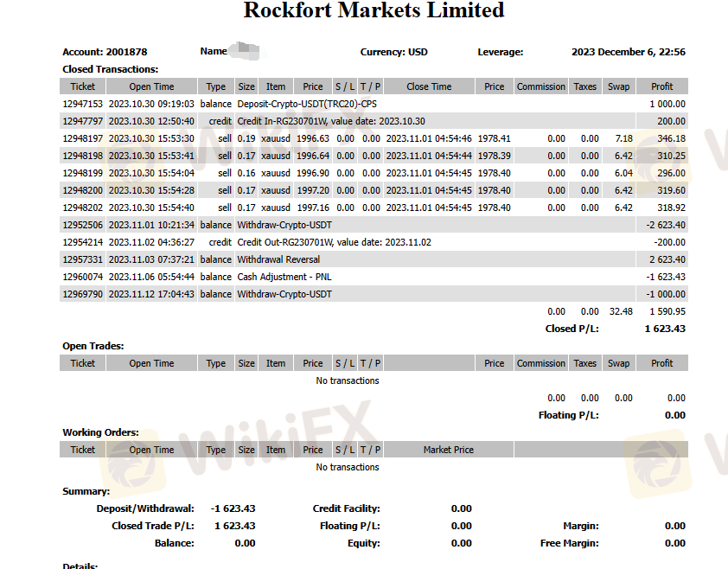Screen dimensions: 728x569
Task: Click Swap header in Closed Transactions table
Action: [619, 86]
